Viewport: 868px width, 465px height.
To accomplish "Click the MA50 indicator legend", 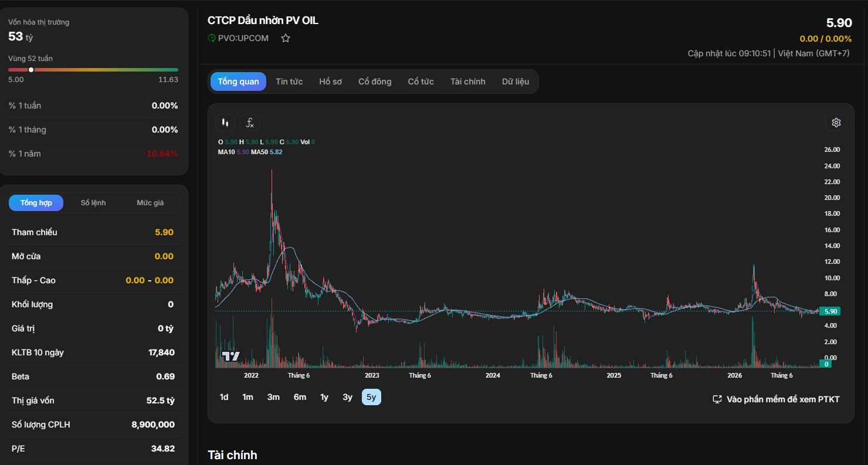I will [x=267, y=152].
